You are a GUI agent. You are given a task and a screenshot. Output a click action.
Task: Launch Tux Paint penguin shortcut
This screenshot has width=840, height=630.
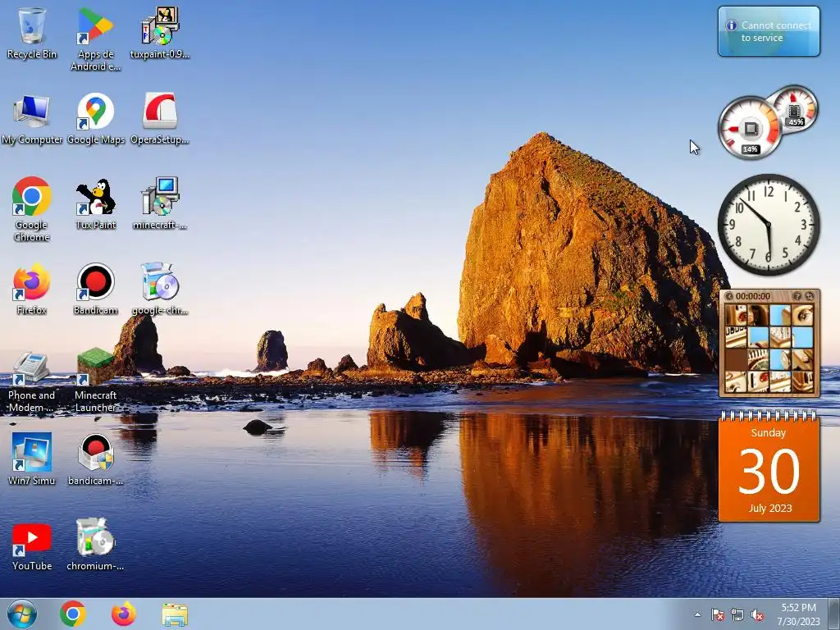95,203
